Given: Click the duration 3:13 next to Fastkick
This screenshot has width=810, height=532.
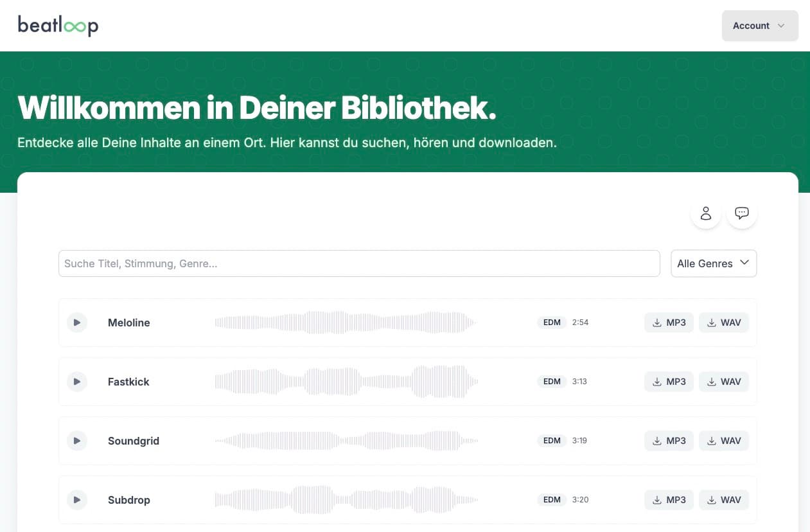Looking at the screenshot, I should tap(579, 382).
